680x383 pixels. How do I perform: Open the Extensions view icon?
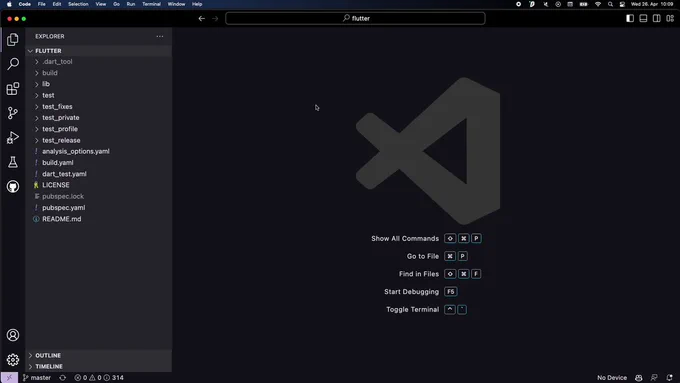[x=13, y=88]
